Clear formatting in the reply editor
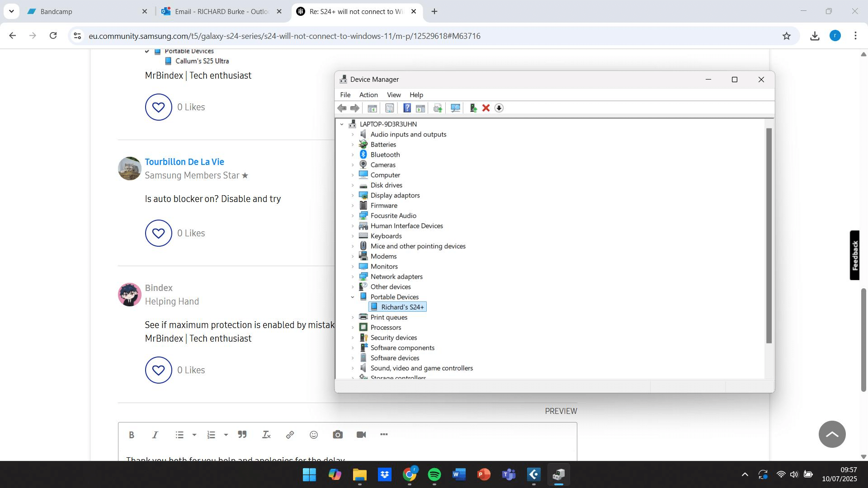The height and width of the screenshot is (488, 868). pyautogui.click(x=266, y=435)
